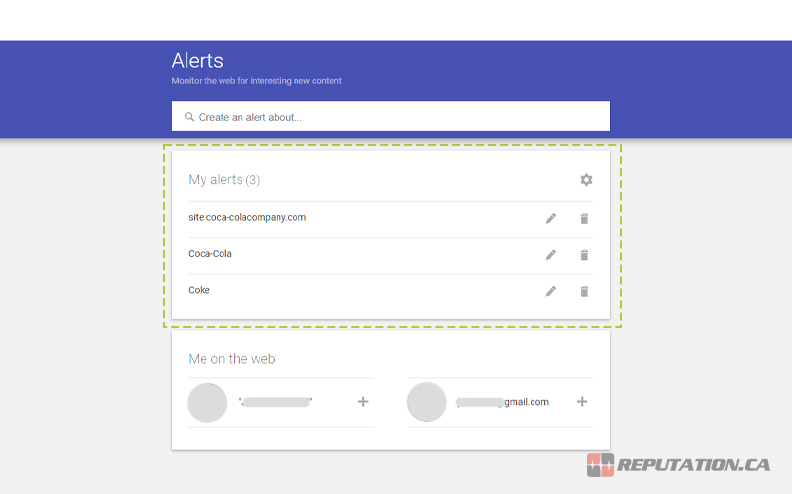This screenshot has height=494, width=792.
Task: Delete the site:coca-colacompany.com alert
Action: (584, 218)
